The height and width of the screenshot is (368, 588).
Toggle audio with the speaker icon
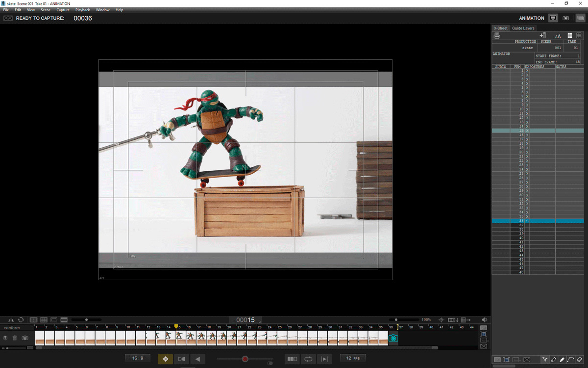[x=485, y=320]
